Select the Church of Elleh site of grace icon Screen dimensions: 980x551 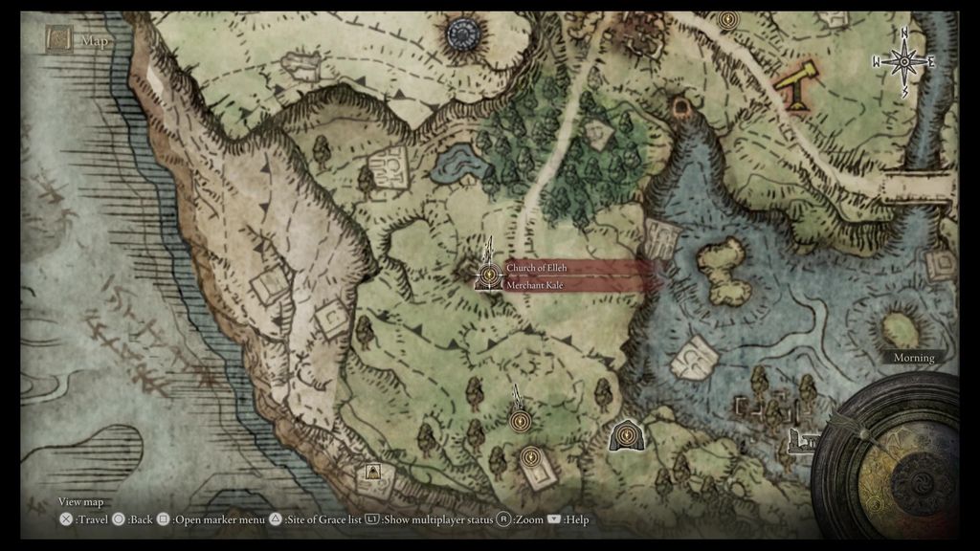pyautogui.click(x=487, y=275)
